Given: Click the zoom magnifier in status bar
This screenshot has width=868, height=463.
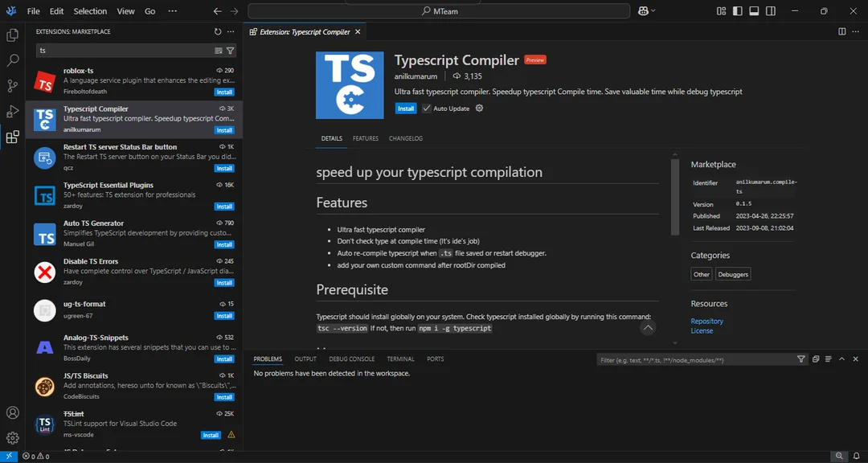Looking at the screenshot, I should pyautogui.click(x=839, y=457).
